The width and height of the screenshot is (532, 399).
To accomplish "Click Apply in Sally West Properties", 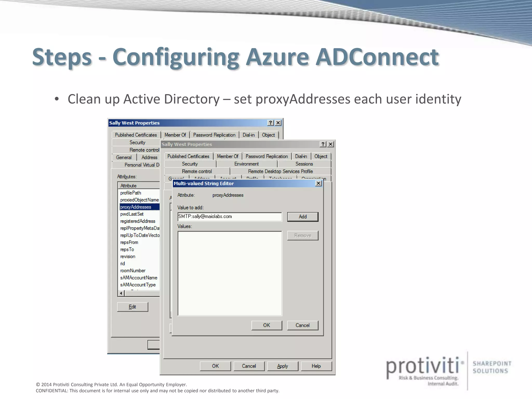I will pyautogui.click(x=283, y=366).
